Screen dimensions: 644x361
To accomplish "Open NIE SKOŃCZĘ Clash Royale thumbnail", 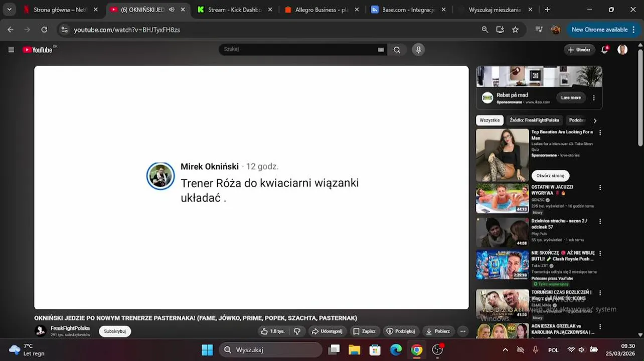I will click(x=503, y=264).
